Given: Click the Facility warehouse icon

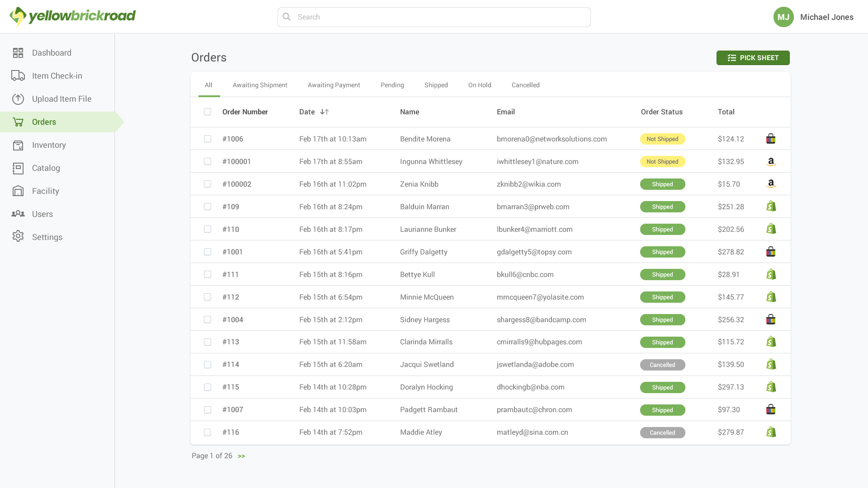Looking at the screenshot, I should [18, 191].
